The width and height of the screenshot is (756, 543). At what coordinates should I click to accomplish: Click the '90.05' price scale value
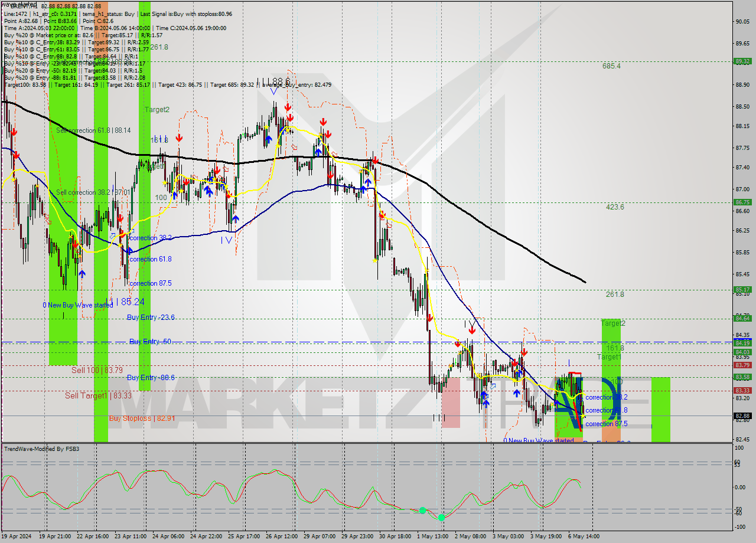(743, 22)
